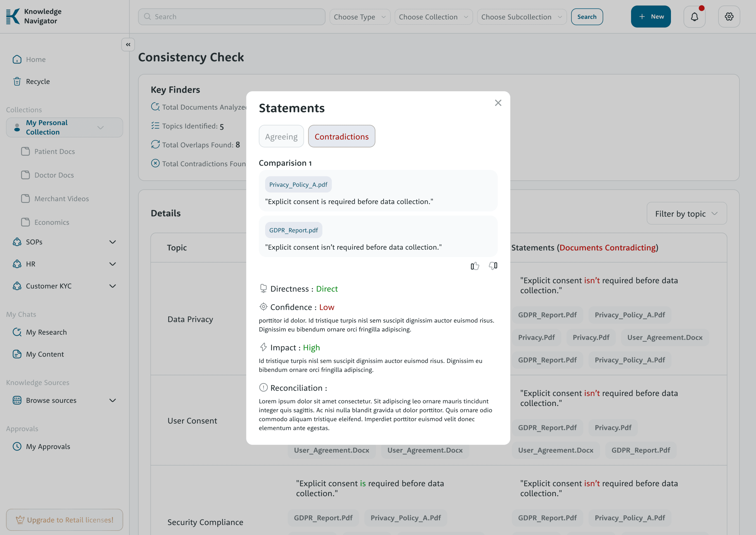Open settings gear icon
Image resolution: width=756 pixels, height=535 pixels.
click(x=729, y=17)
